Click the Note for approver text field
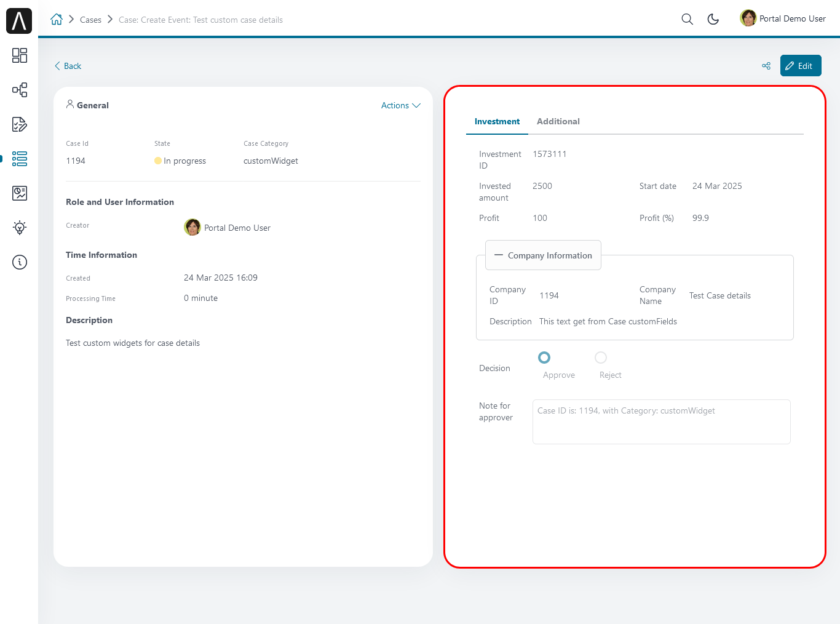 pos(661,422)
